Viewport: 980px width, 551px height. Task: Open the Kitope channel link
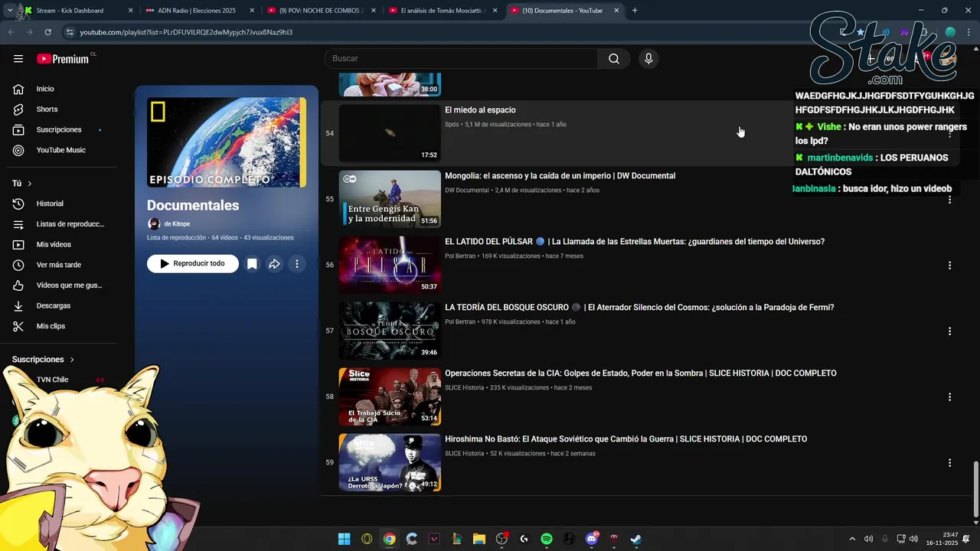177,224
